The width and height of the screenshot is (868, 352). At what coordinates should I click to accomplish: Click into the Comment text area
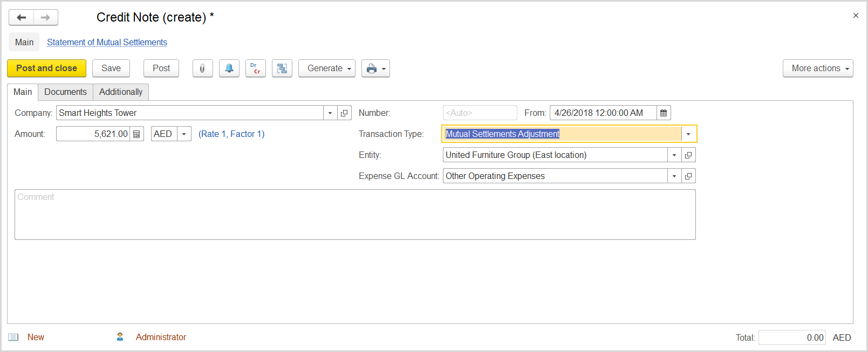pos(355,215)
